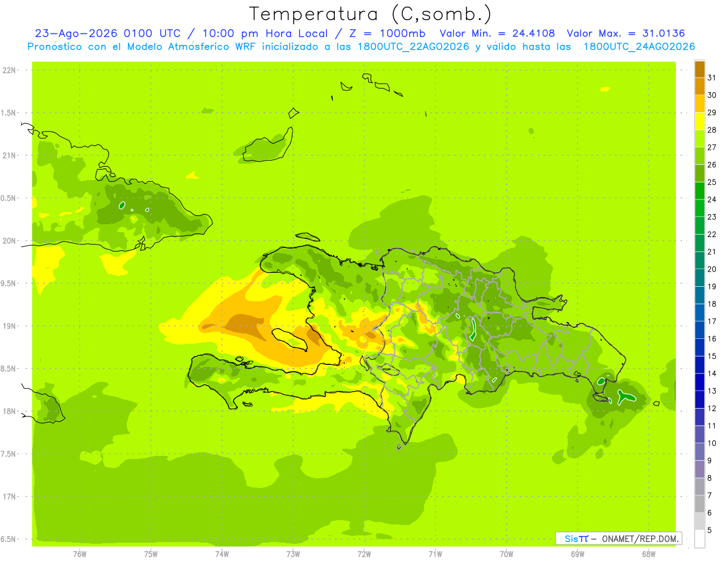Click the blue legend band between 14 and 15
Screen dimensions: 728x562
click(699, 365)
